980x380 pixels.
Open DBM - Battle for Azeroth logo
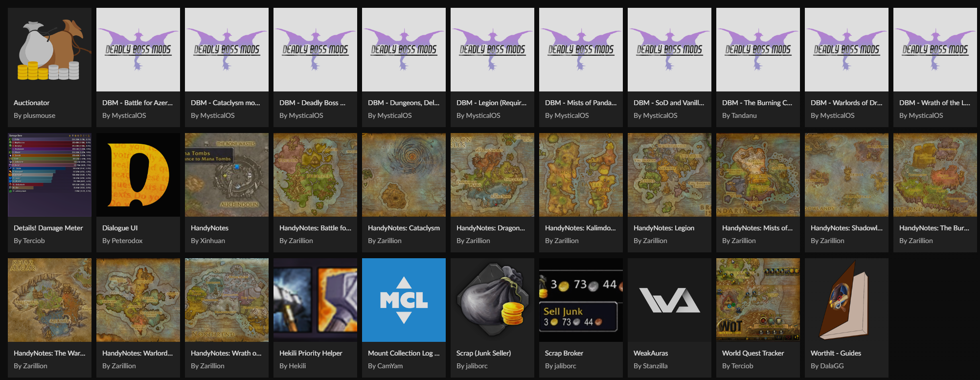138,49
